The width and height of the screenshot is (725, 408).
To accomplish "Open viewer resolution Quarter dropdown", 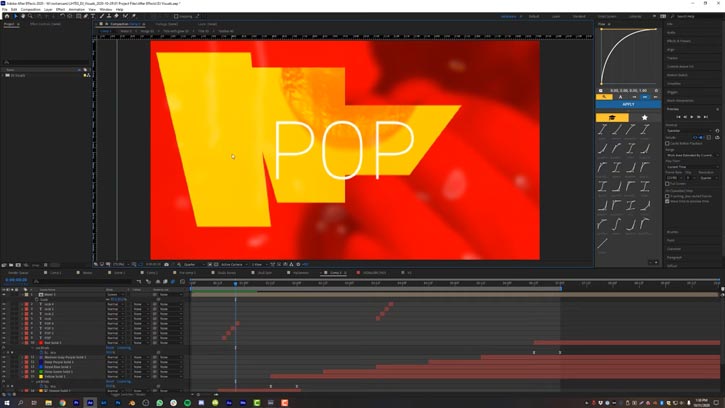I will tap(192, 265).
